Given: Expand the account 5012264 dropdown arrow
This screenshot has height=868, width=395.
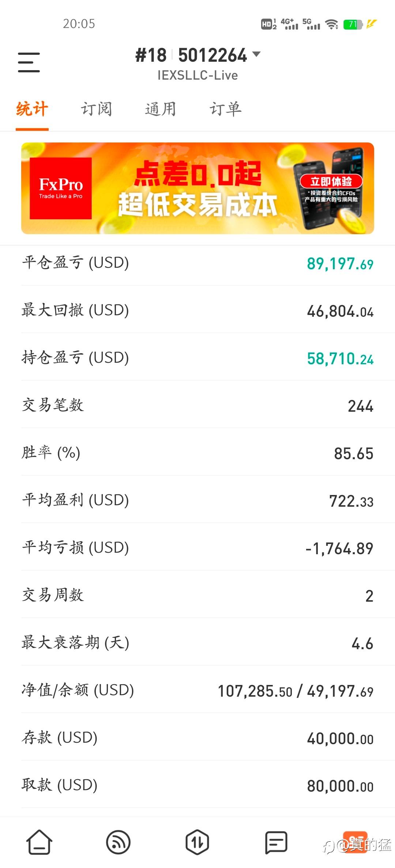Looking at the screenshot, I should (x=257, y=55).
